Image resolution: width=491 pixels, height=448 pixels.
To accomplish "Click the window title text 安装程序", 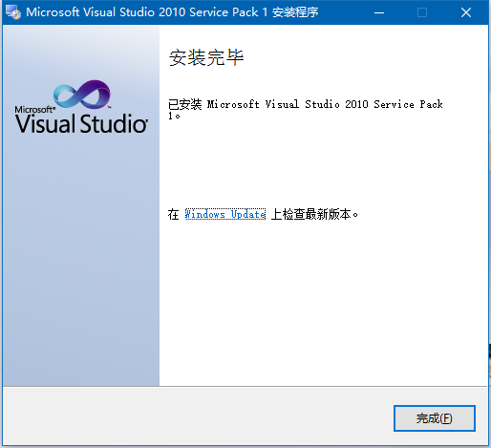I will tap(295, 12).
